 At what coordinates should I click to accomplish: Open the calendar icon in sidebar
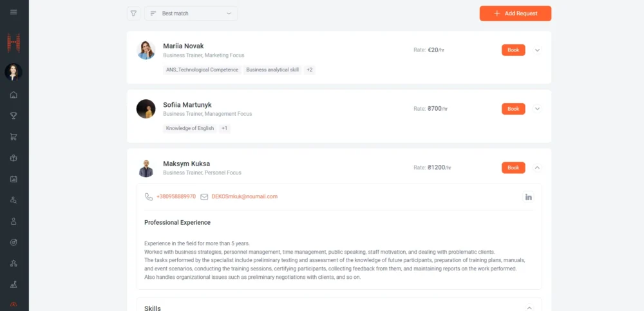pos(14,179)
